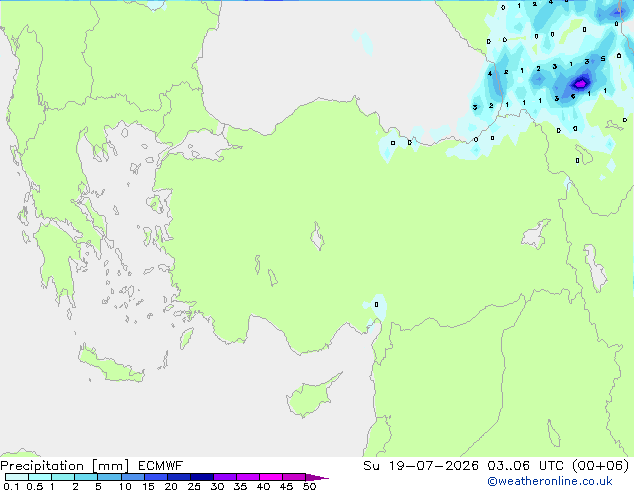Click the legend label '0.1'
The height and width of the screenshot is (490, 634).
(11, 486)
